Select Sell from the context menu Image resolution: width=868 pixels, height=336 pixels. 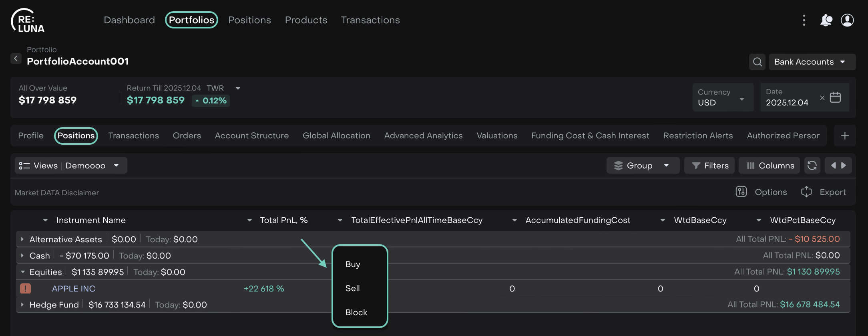coord(352,288)
